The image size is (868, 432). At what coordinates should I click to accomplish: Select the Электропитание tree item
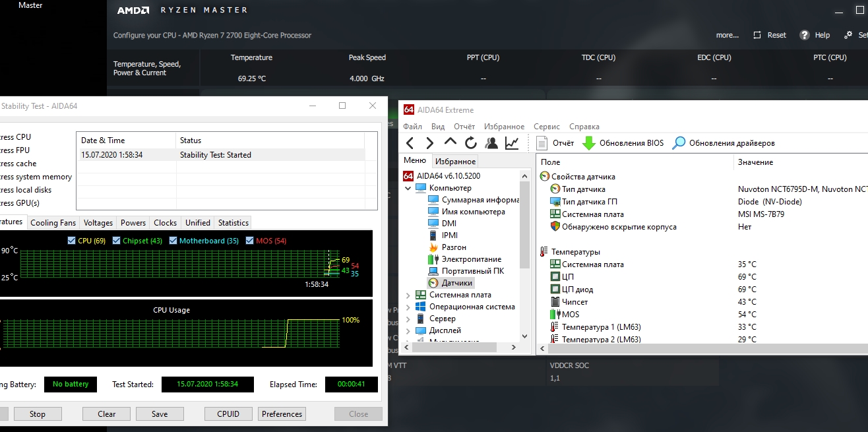tap(464, 259)
